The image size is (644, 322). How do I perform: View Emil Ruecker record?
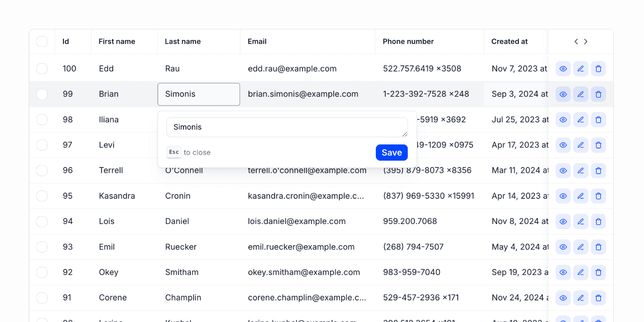coord(563,247)
